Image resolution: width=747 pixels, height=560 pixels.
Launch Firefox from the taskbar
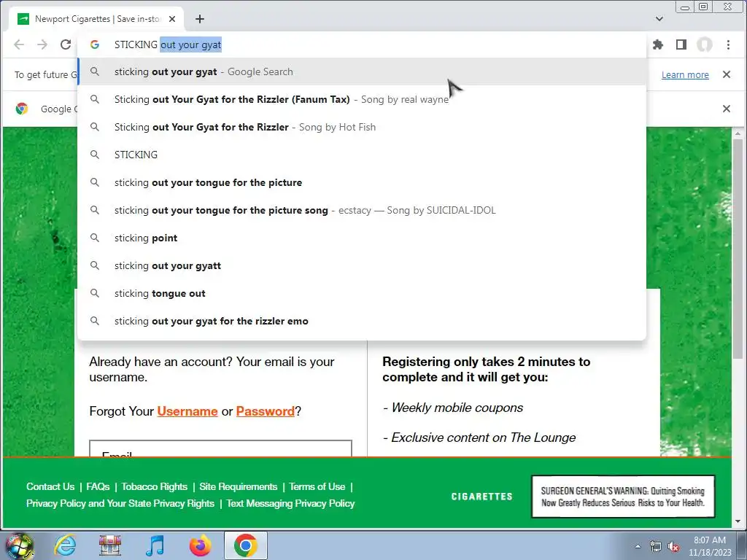pyautogui.click(x=200, y=545)
